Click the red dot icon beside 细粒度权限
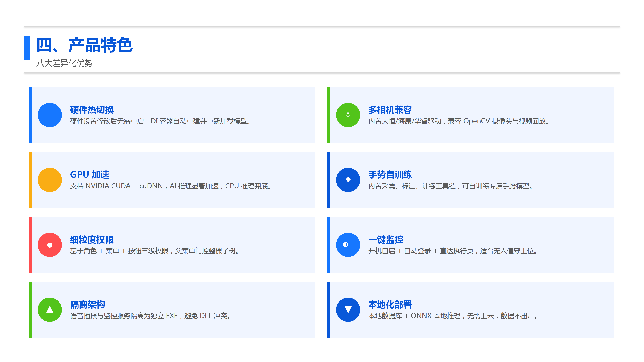Viewport: 644px width, 362px height. [x=50, y=245]
